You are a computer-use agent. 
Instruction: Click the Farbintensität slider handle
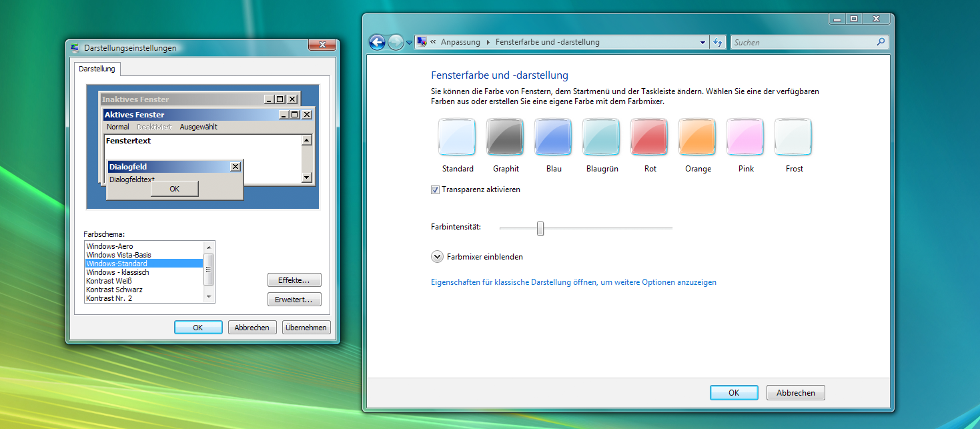[x=540, y=228]
